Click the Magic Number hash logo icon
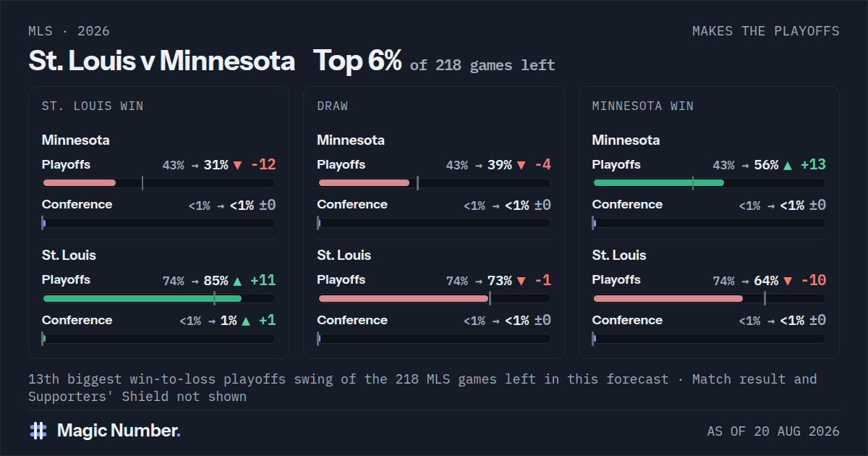The image size is (868, 456). (x=38, y=431)
